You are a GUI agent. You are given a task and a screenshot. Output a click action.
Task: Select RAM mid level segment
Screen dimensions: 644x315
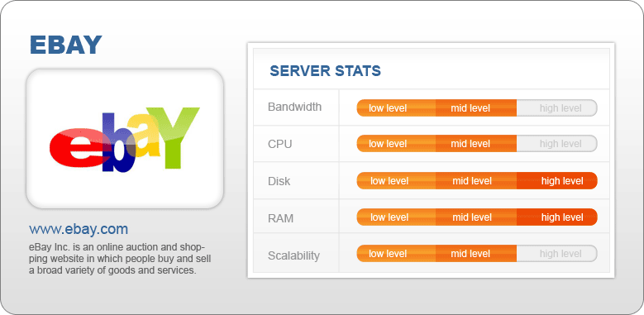click(476, 217)
